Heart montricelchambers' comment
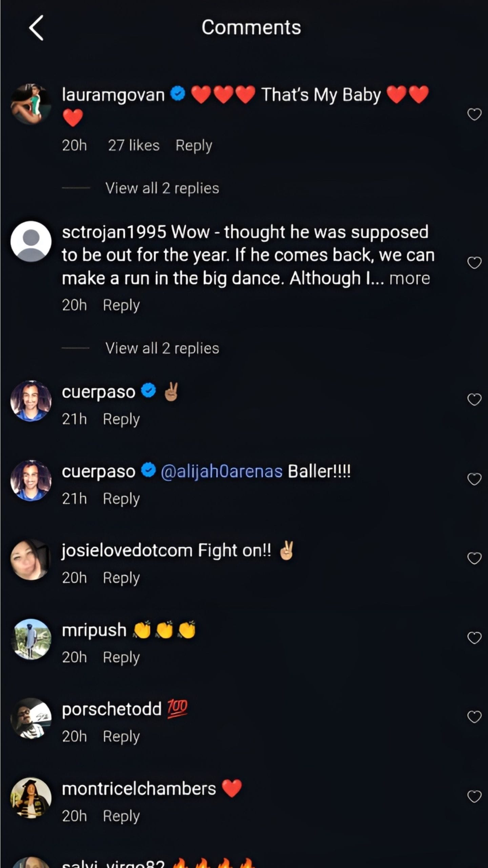This screenshot has height=868, width=488. (x=474, y=796)
